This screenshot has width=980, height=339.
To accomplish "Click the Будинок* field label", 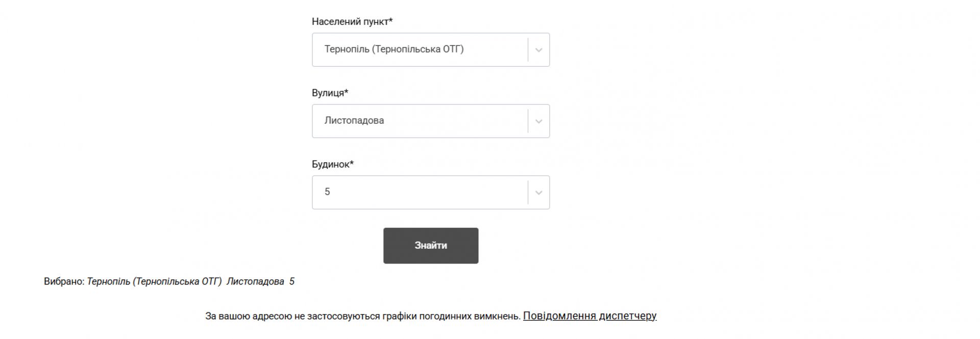I will pyautogui.click(x=332, y=165).
